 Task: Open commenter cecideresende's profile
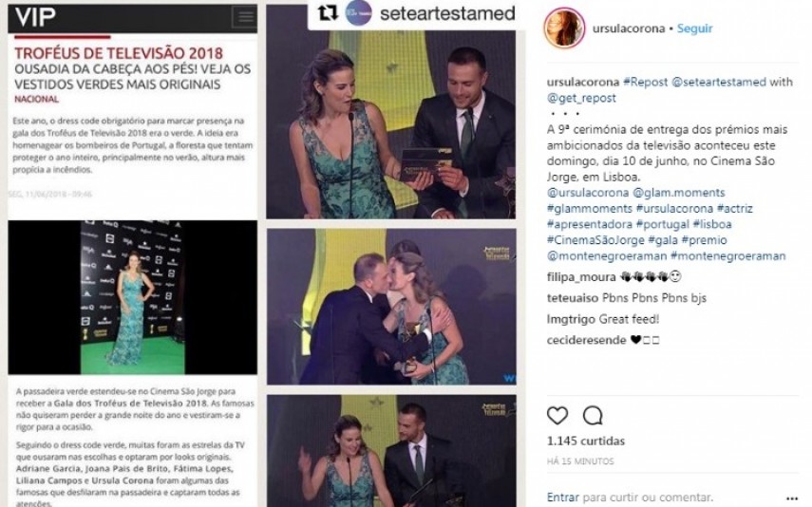pyautogui.click(x=586, y=340)
